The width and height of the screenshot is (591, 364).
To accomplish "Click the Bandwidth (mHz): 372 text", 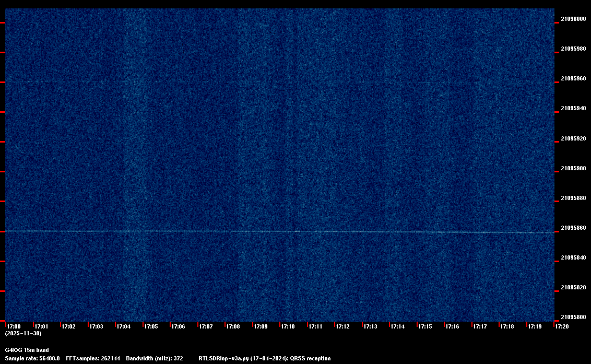I will [x=155, y=358].
